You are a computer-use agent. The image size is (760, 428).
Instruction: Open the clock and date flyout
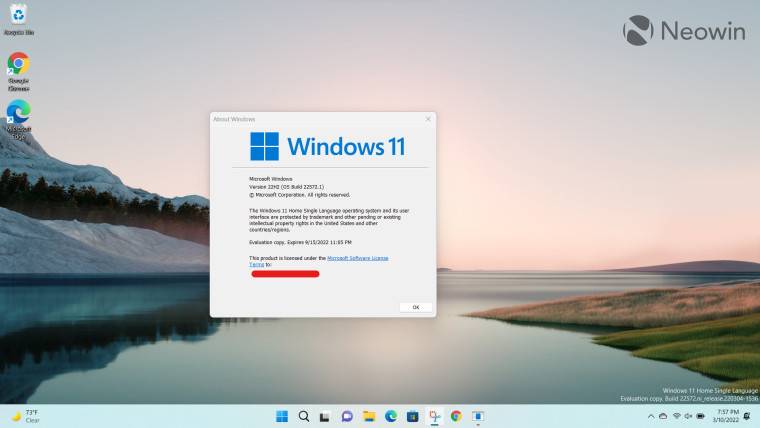[727, 416]
